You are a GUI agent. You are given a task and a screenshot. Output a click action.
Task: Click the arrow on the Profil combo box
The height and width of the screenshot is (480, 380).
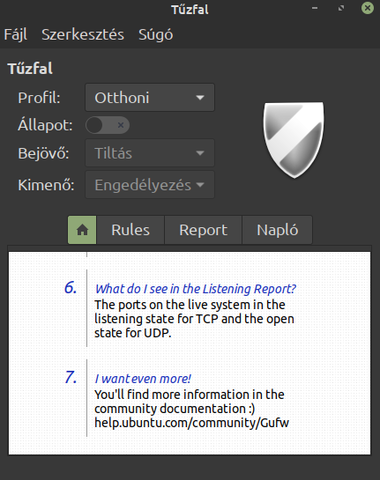200,98
